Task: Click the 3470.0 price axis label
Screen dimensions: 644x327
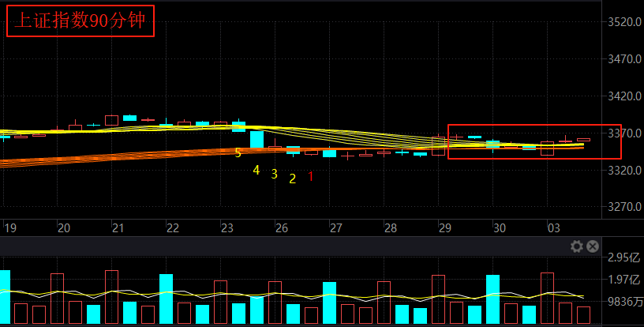Action: coord(624,59)
